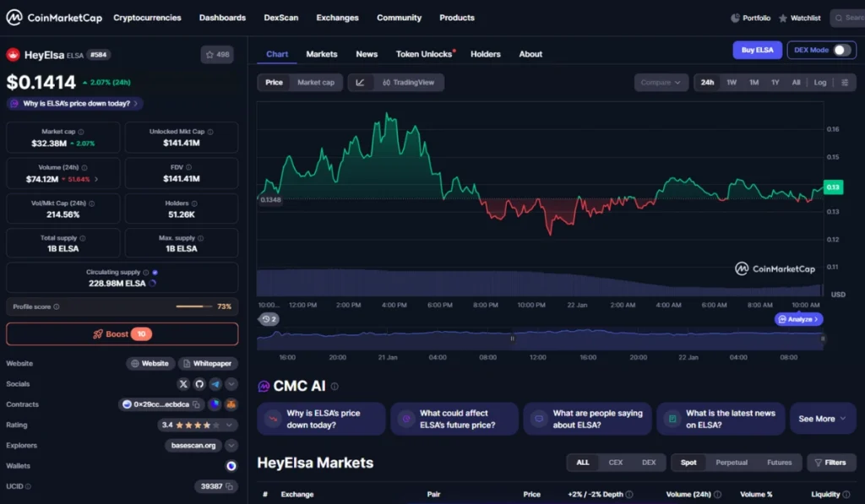Switch chart to Price view
Viewport: 865px width, 504px height.
274,82
